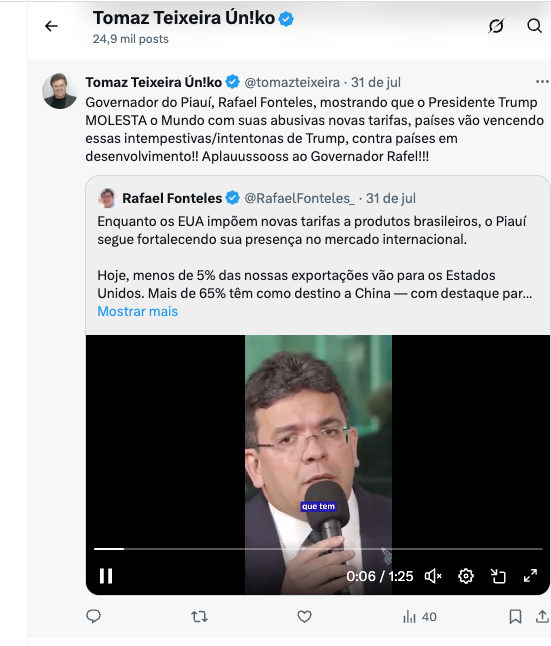
Task: Go back using the left arrow
Action: [x=51, y=26]
